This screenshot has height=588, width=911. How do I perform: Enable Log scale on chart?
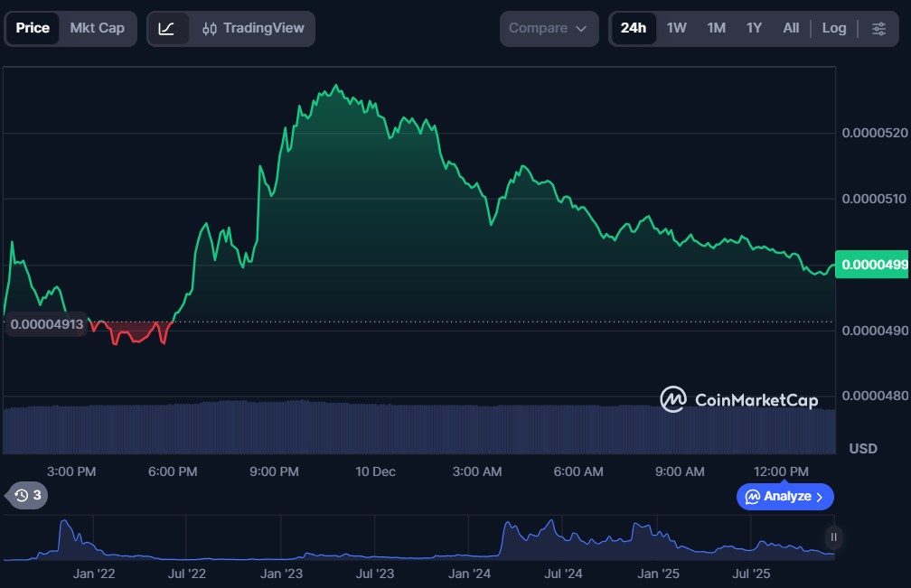click(x=833, y=28)
